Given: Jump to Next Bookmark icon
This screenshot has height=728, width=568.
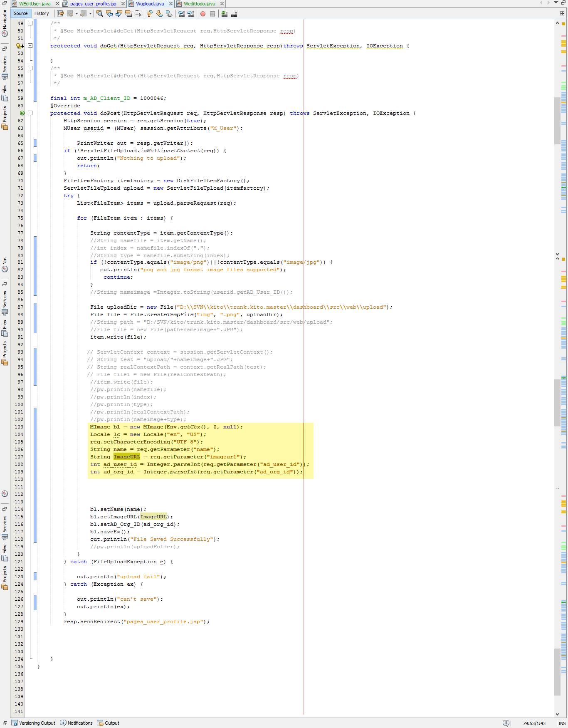Looking at the screenshot, I should coord(160,13).
